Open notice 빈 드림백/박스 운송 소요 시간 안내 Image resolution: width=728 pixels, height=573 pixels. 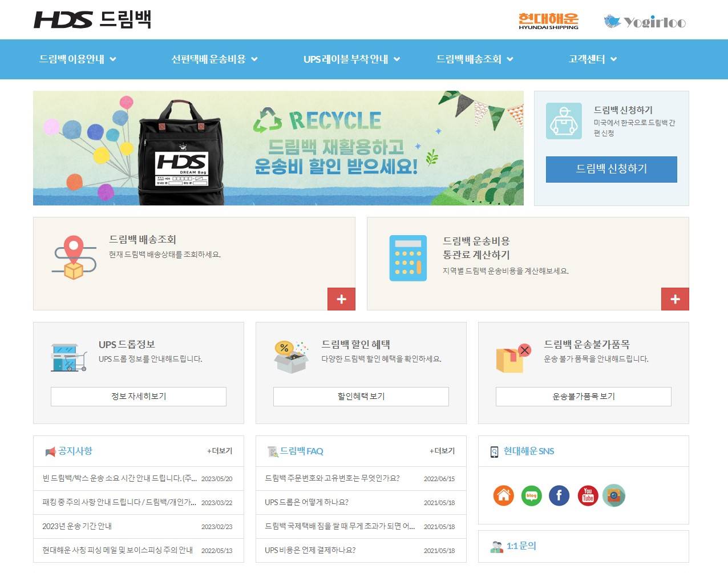tap(119, 478)
